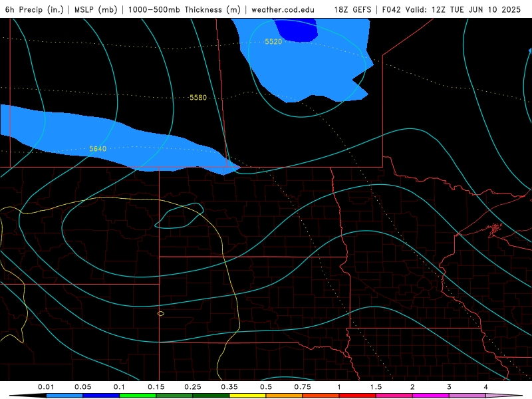Click the 0.75 legend scale label
The height and width of the screenshot is (399, 532).
[303, 387]
